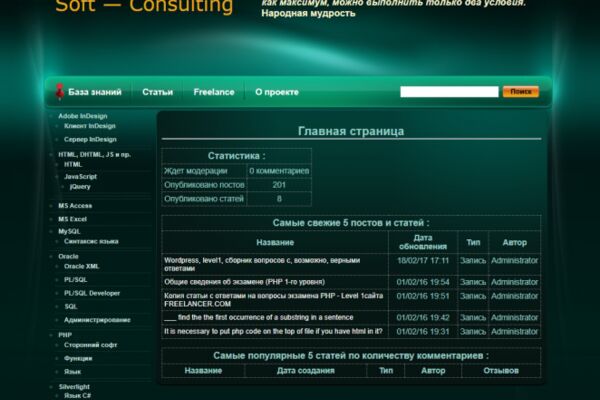Image resolution: width=600 pixels, height=400 pixels.
Task: Open Язык sidebar item under PHP
Action: point(72,372)
